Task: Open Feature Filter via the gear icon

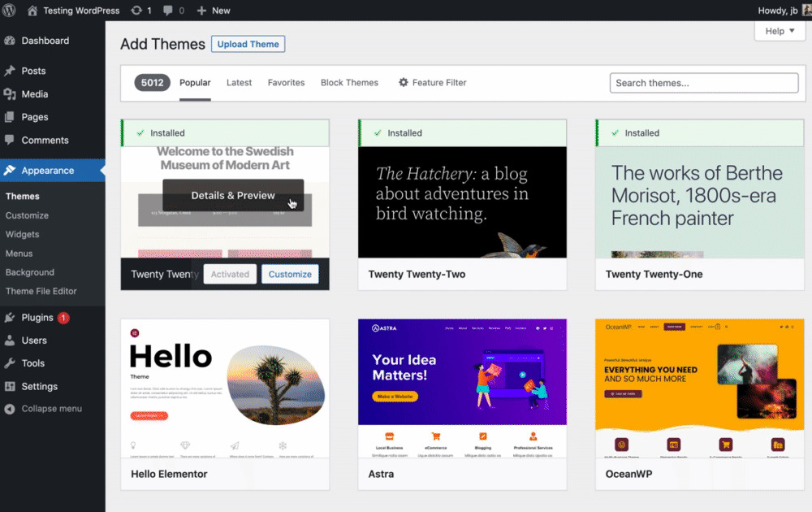Action: 403,82
